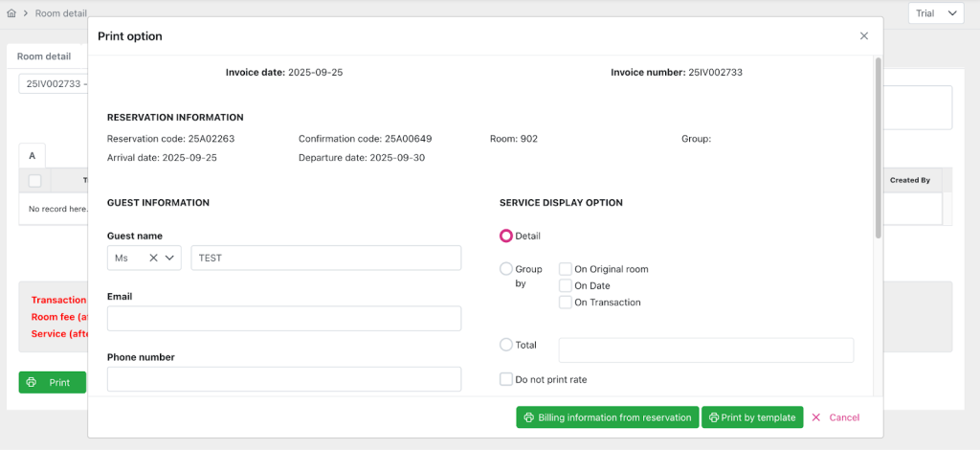Click the Email input field
The width and height of the screenshot is (980, 450).
284,319
